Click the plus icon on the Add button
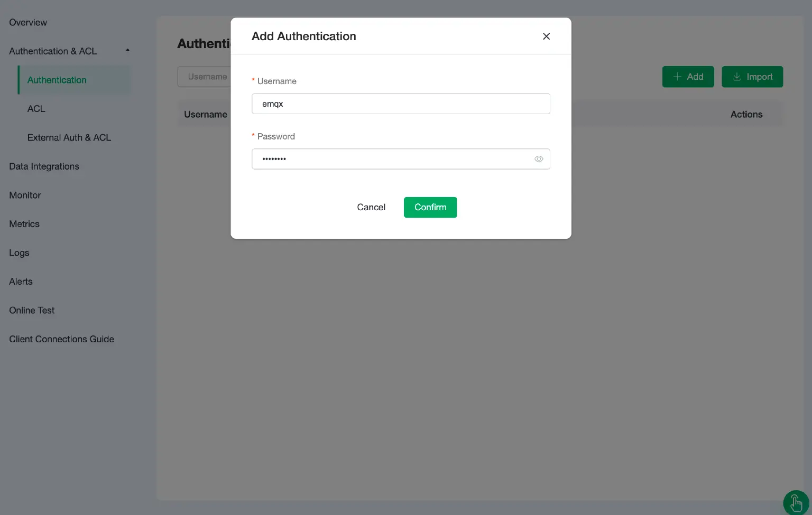The width and height of the screenshot is (812, 515). [x=677, y=77]
